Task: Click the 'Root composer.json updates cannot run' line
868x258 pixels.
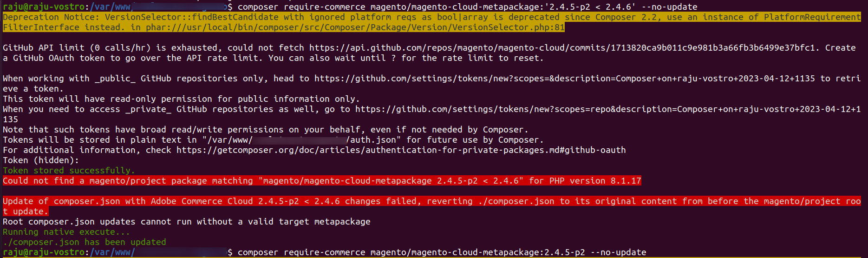Action: tap(186, 222)
